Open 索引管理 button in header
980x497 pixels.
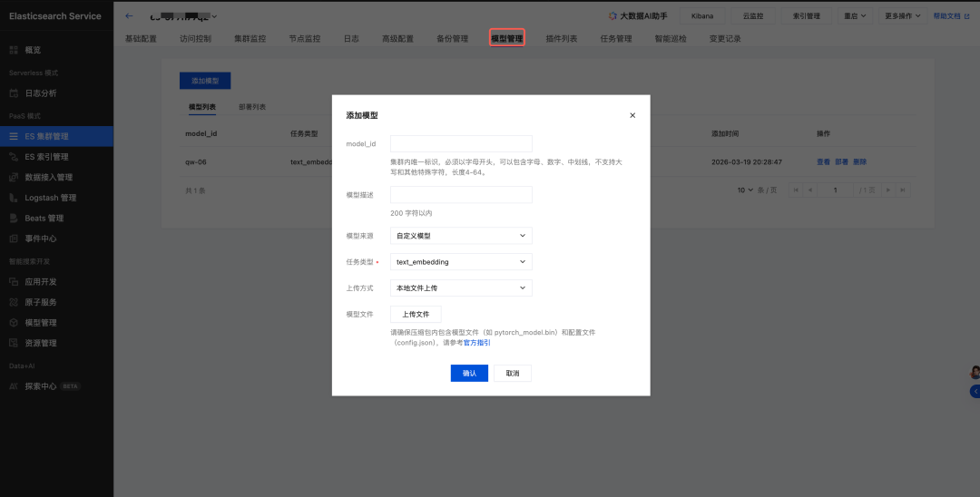tap(807, 16)
